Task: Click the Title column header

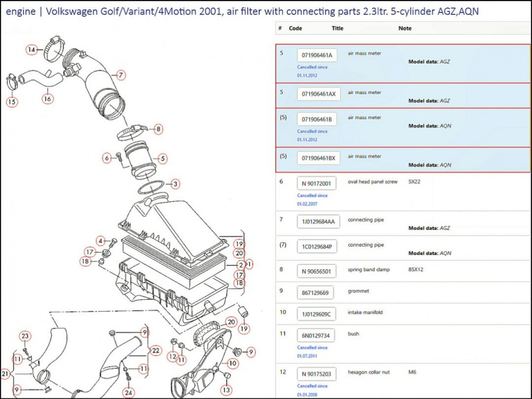Action: coord(337,28)
